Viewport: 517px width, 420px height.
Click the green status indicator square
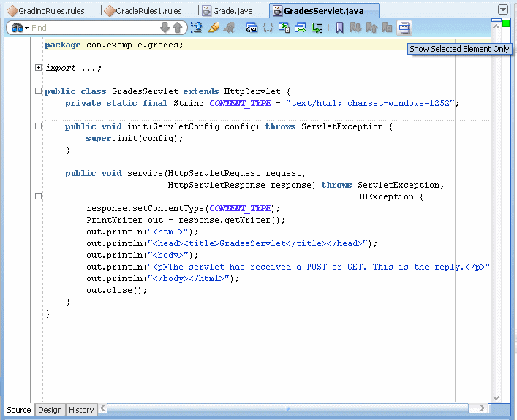[x=506, y=24]
